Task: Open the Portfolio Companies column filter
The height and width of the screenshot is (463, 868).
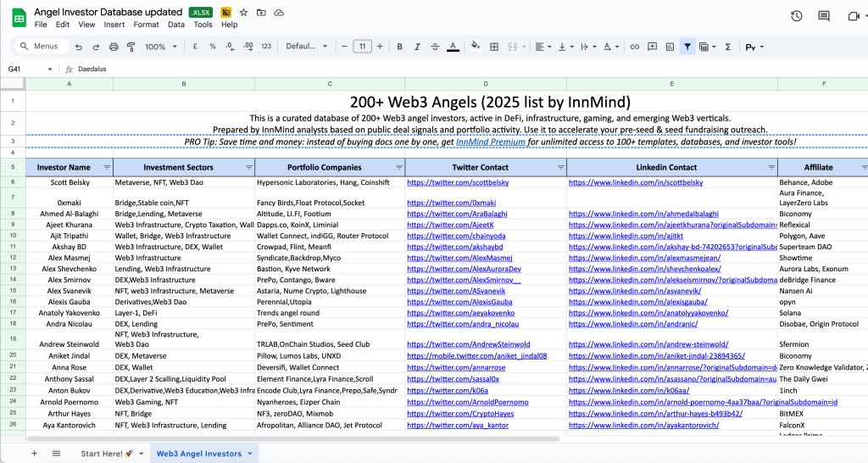Action: pyautogui.click(x=398, y=167)
